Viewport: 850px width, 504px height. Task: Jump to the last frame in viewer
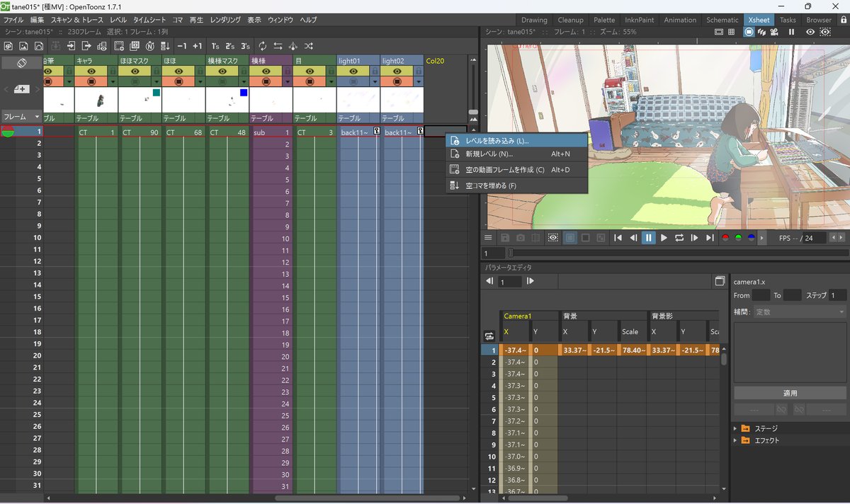pos(710,238)
